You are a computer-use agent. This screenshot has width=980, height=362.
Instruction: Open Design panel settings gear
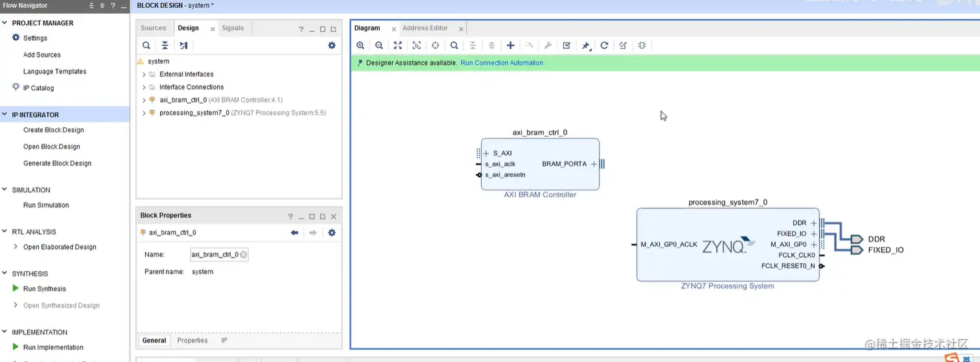[x=332, y=45]
